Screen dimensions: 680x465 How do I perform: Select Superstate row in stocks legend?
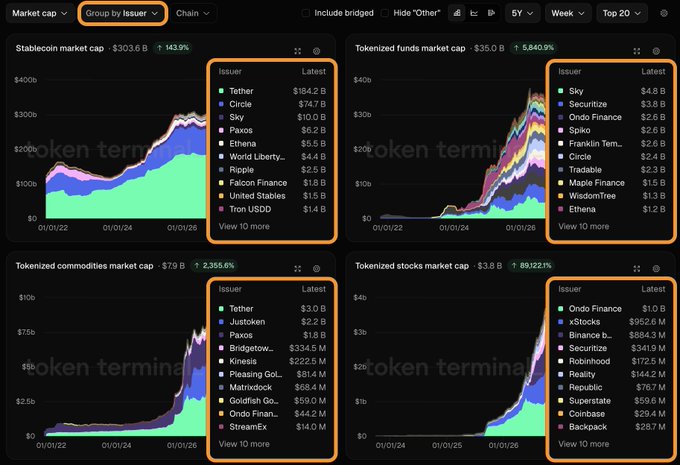(611, 401)
